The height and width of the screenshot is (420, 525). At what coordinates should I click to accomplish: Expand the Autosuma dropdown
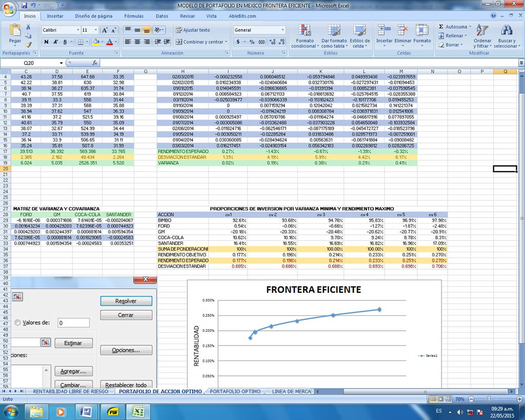point(470,27)
